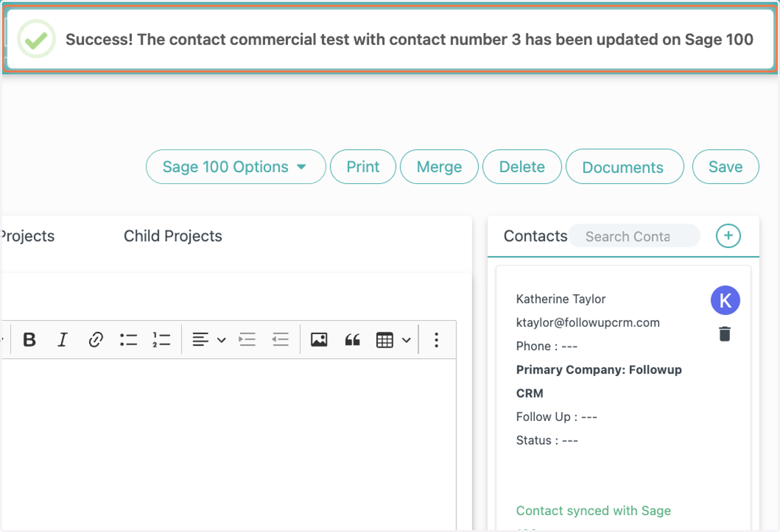
Task: Create a bulleted list
Action: [129, 340]
